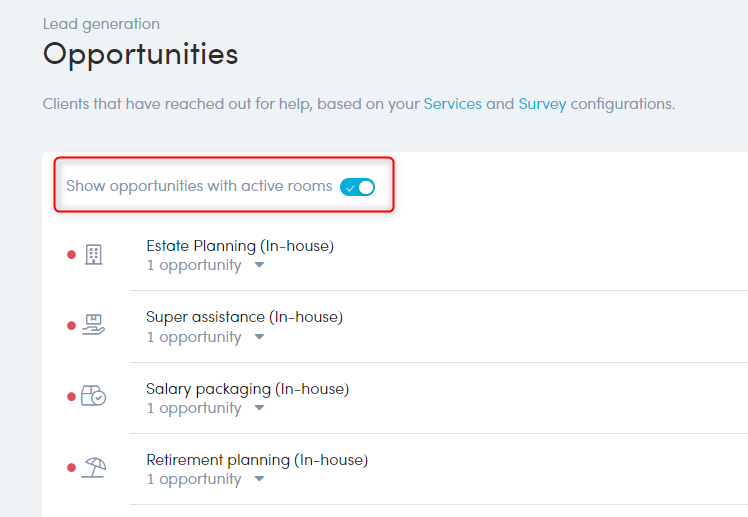Viewport: 748px width, 517px height.
Task: Toggle Show opportunities with active rooms switch
Action: coord(357,187)
